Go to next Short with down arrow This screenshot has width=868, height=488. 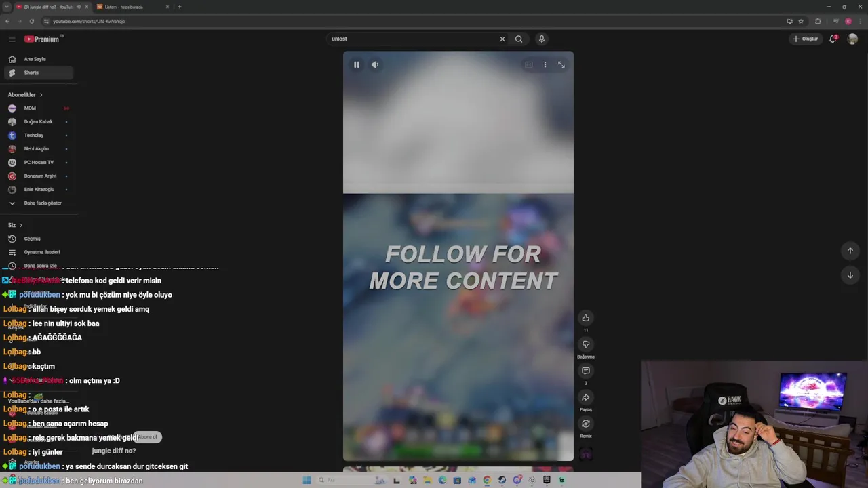click(850, 275)
